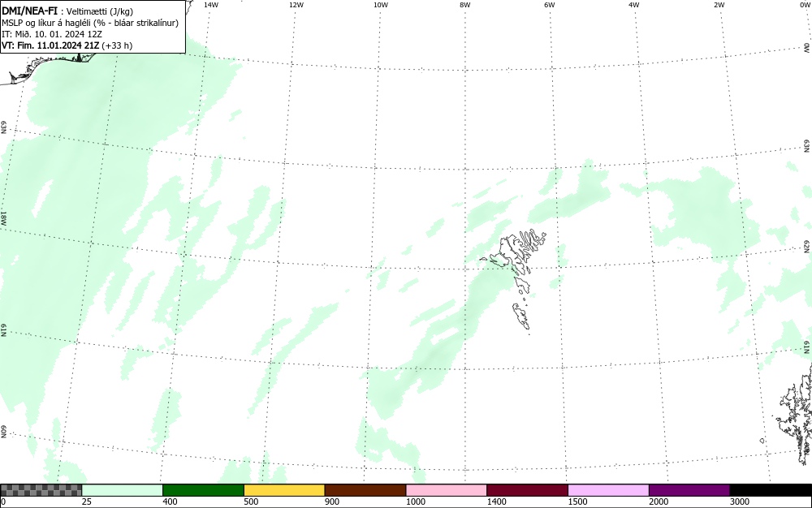Click legend value "3000"

coord(740,502)
